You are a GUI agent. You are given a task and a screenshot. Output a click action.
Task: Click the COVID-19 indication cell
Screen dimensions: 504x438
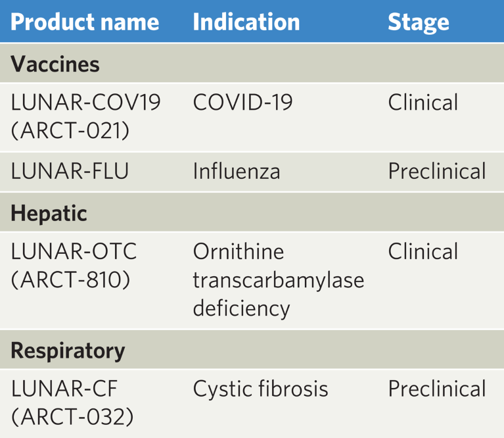pos(242,103)
